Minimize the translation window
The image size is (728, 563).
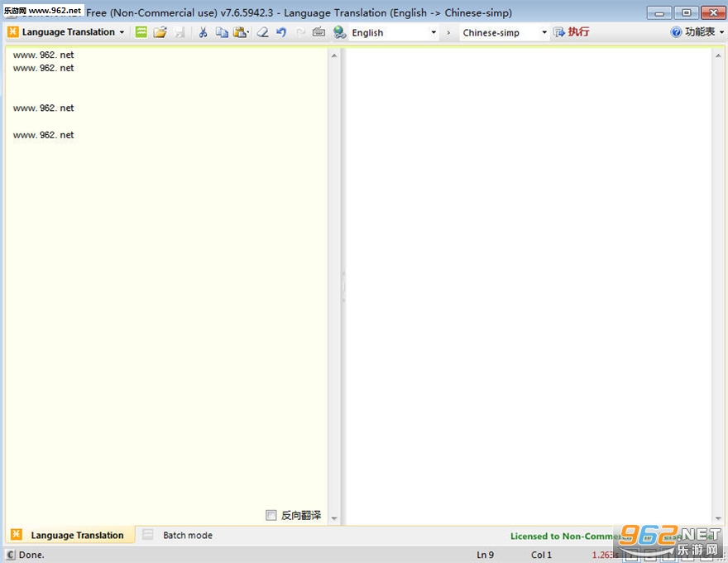coord(659,13)
